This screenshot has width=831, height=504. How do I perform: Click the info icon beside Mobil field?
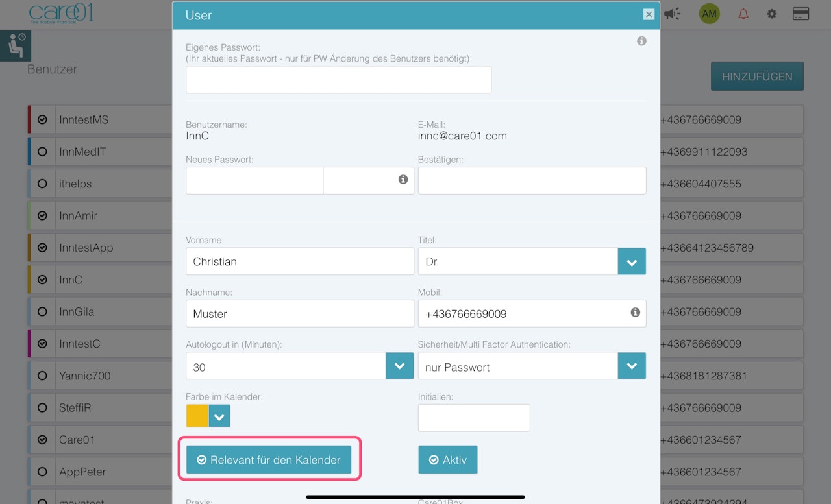(635, 313)
